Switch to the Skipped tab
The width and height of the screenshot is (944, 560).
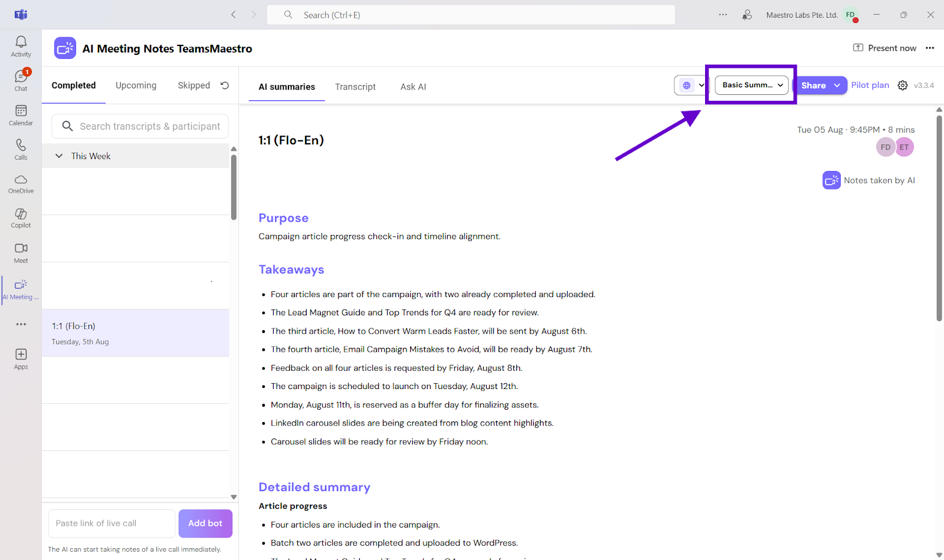[194, 85]
